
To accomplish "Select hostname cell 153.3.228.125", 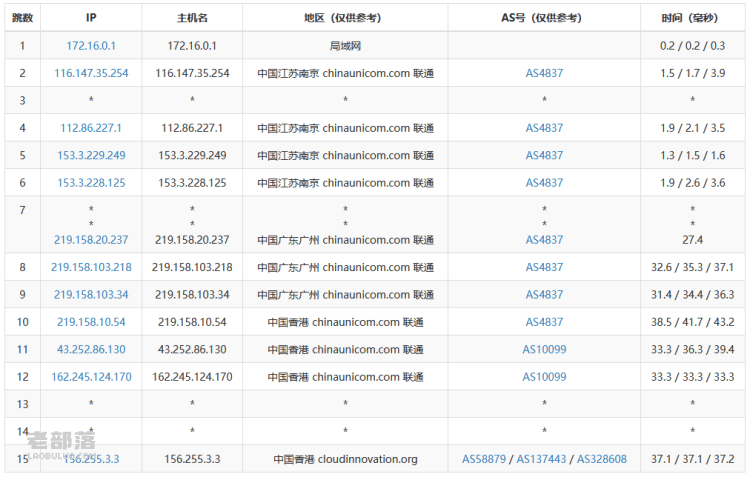I will [x=192, y=183].
